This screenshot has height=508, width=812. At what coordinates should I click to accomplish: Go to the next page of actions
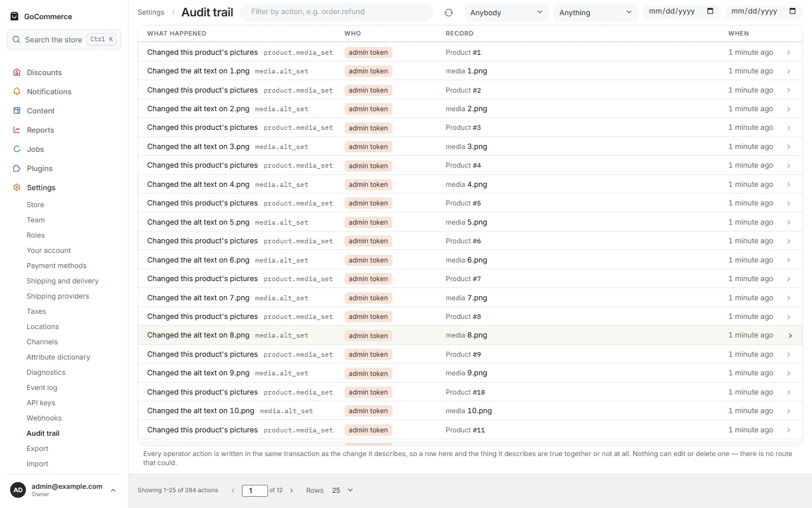(x=292, y=491)
